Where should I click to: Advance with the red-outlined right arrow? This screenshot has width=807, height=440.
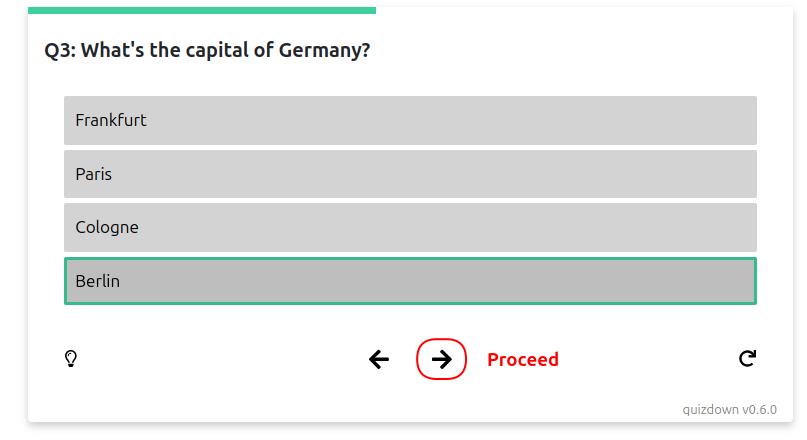(442, 359)
